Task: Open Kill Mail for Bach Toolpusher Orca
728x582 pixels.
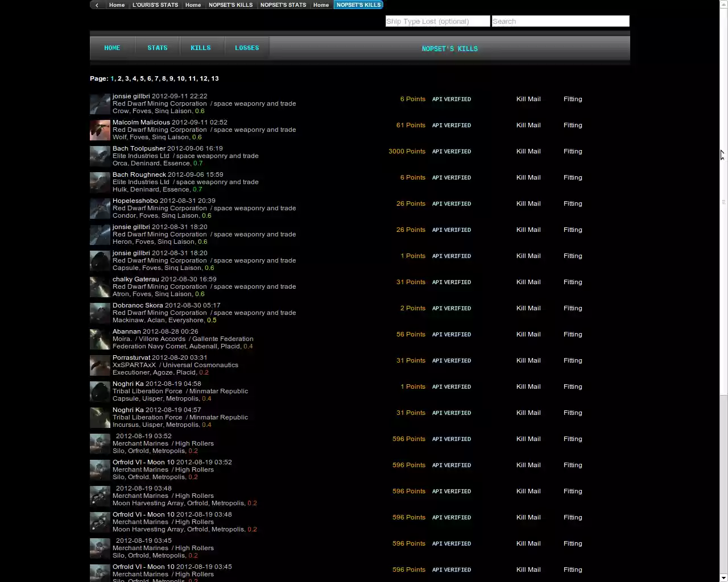Action: point(528,151)
